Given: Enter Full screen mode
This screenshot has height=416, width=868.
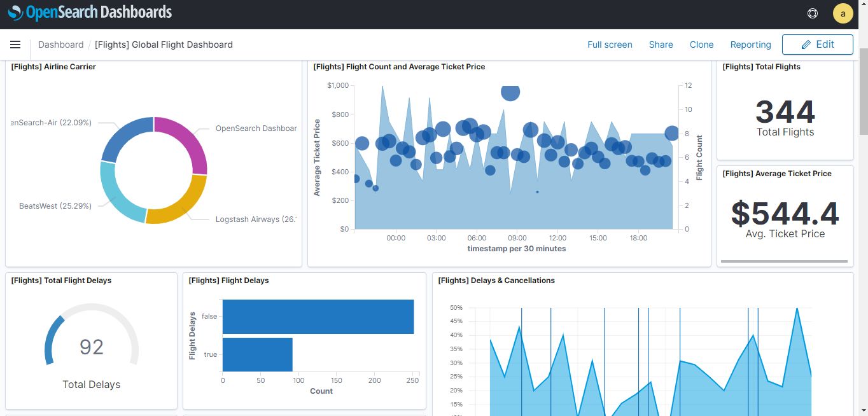Looking at the screenshot, I should (610, 45).
